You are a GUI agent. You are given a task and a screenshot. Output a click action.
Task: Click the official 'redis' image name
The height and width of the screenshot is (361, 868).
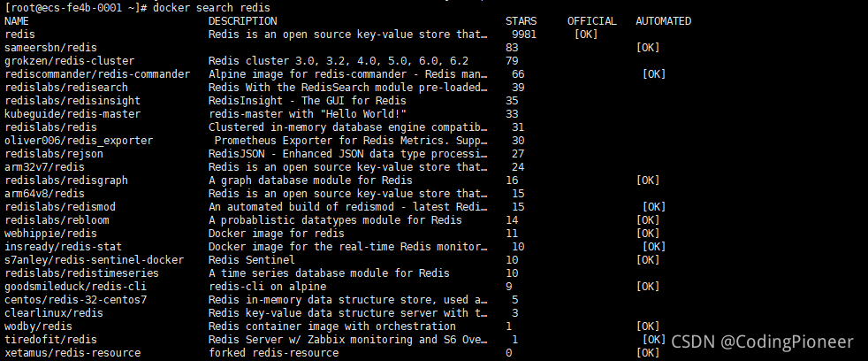[20, 35]
